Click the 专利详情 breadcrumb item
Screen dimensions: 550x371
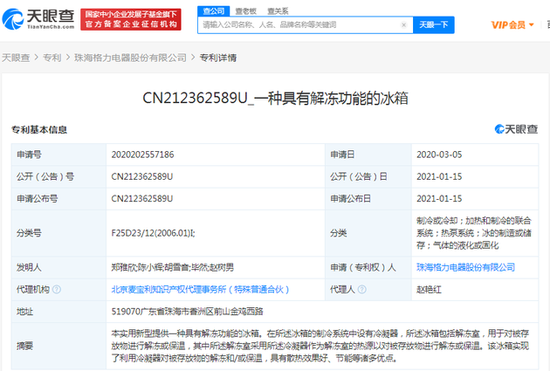tap(218, 58)
